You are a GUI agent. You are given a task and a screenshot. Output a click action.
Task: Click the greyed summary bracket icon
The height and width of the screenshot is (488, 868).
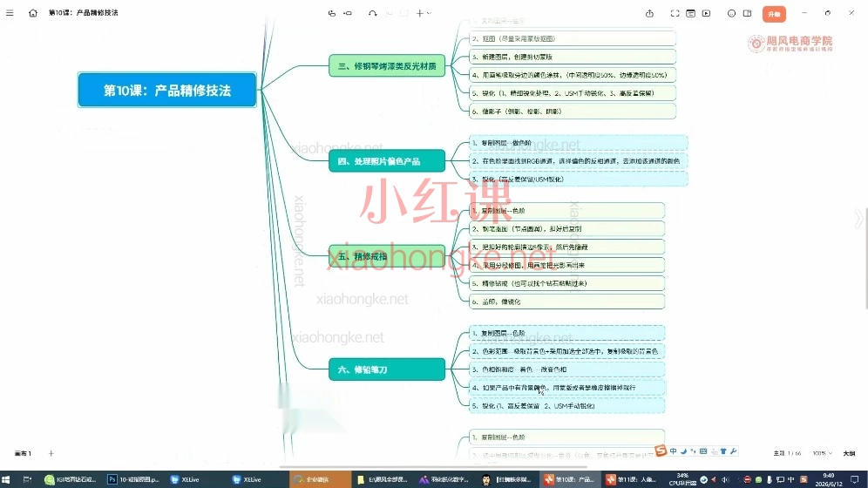pos(390,13)
